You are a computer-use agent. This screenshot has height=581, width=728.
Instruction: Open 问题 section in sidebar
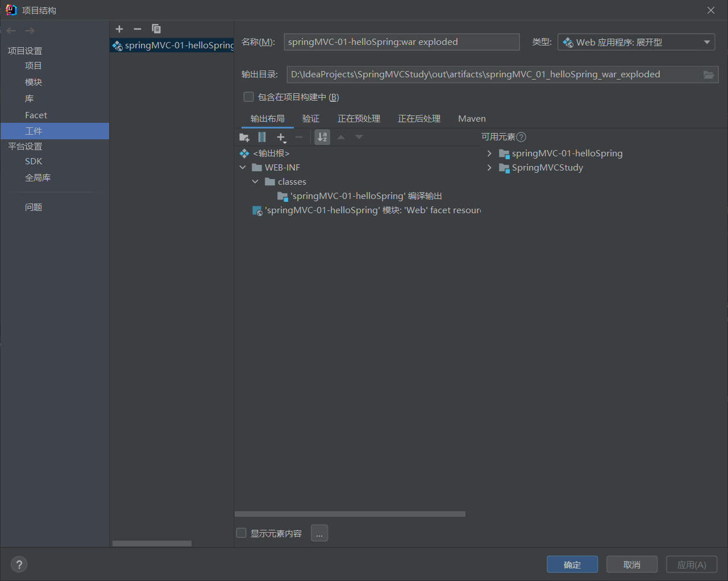click(x=34, y=208)
